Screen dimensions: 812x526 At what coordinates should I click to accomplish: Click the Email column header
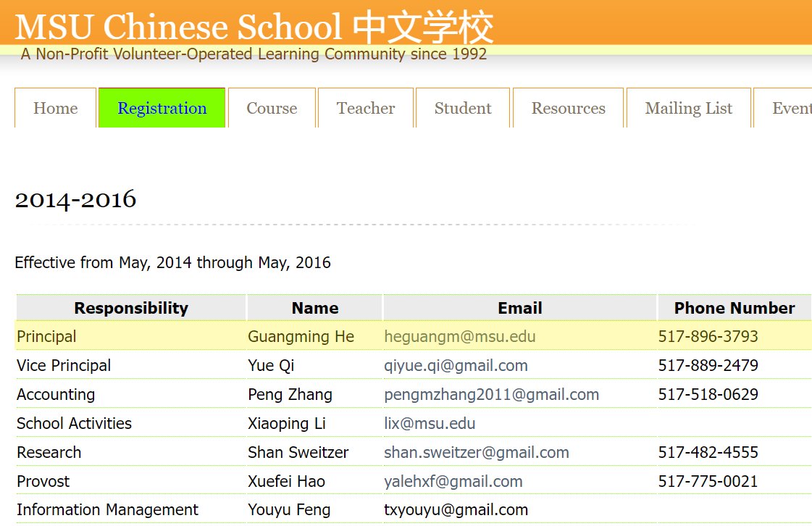pyautogui.click(x=519, y=308)
